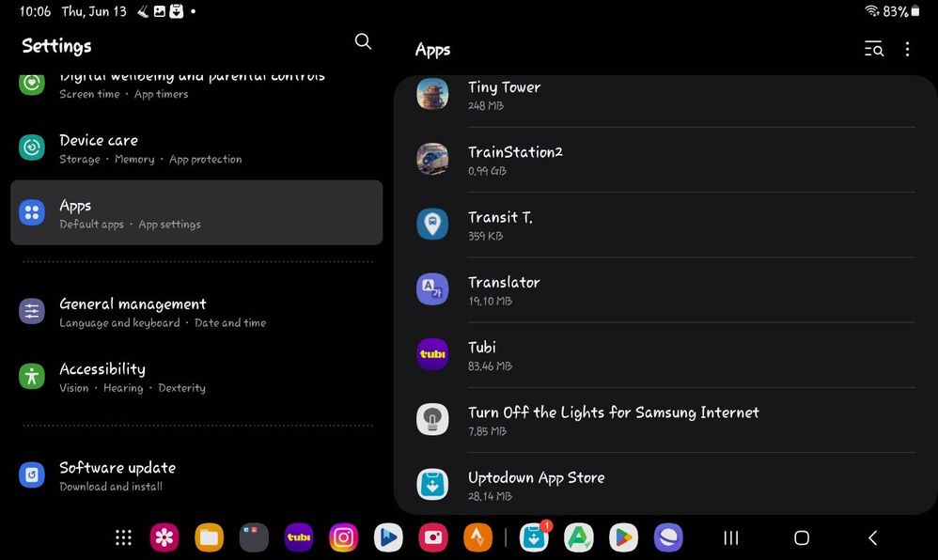Tap the Apps settings icon
938x560 pixels.
(x=32, y=212)
